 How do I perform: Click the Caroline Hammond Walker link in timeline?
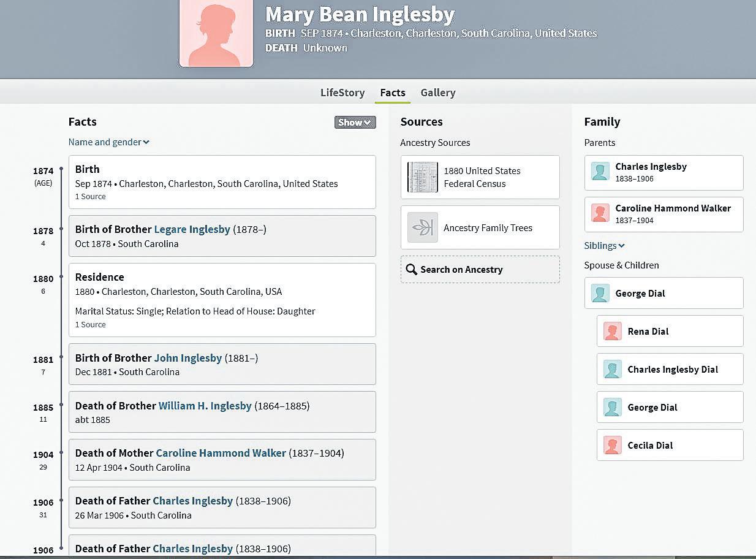pyautogui.click(x=221, y=453)
